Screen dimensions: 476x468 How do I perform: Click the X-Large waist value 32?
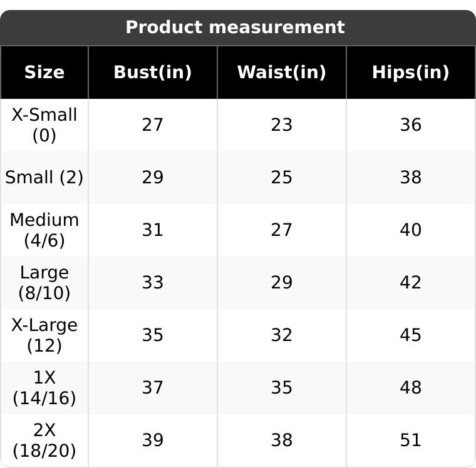click(281, 335)
